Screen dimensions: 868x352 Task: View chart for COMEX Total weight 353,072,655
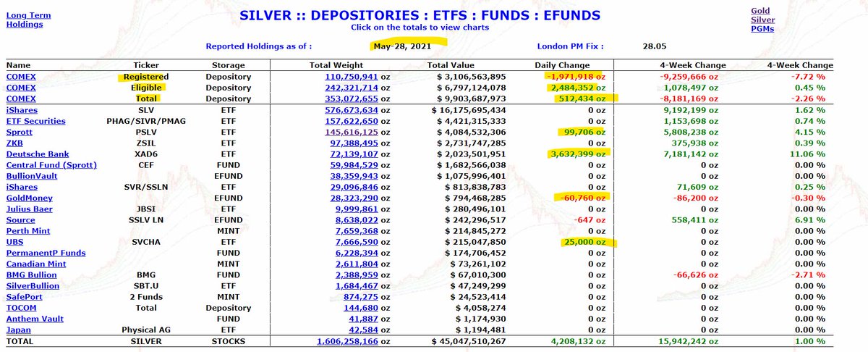click(352, 99)
